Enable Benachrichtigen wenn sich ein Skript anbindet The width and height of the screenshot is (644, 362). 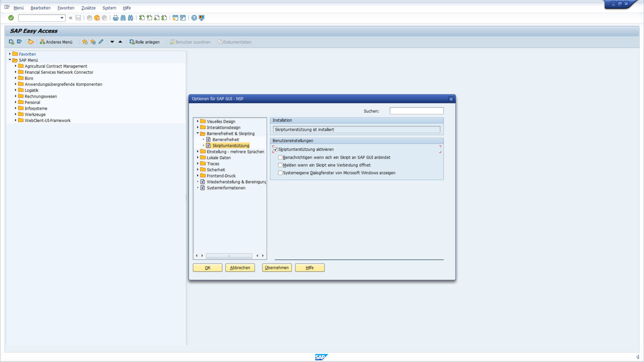[x=280, y=157]
